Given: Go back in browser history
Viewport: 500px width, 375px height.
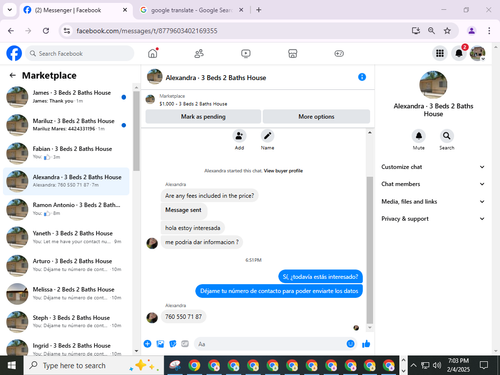Looking at the screenshot, I should point(11,31).
